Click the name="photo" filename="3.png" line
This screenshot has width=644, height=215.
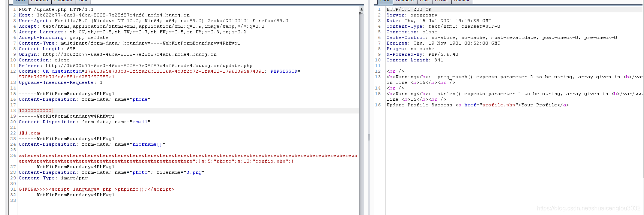point(112,172)
